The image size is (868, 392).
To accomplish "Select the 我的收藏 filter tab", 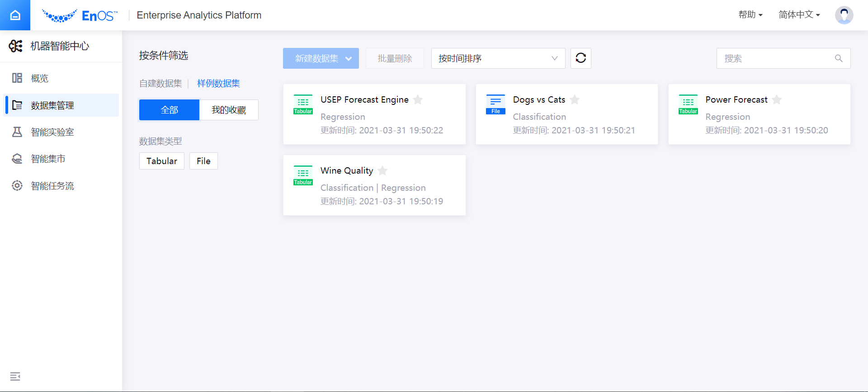I will [x=229, y=110].
